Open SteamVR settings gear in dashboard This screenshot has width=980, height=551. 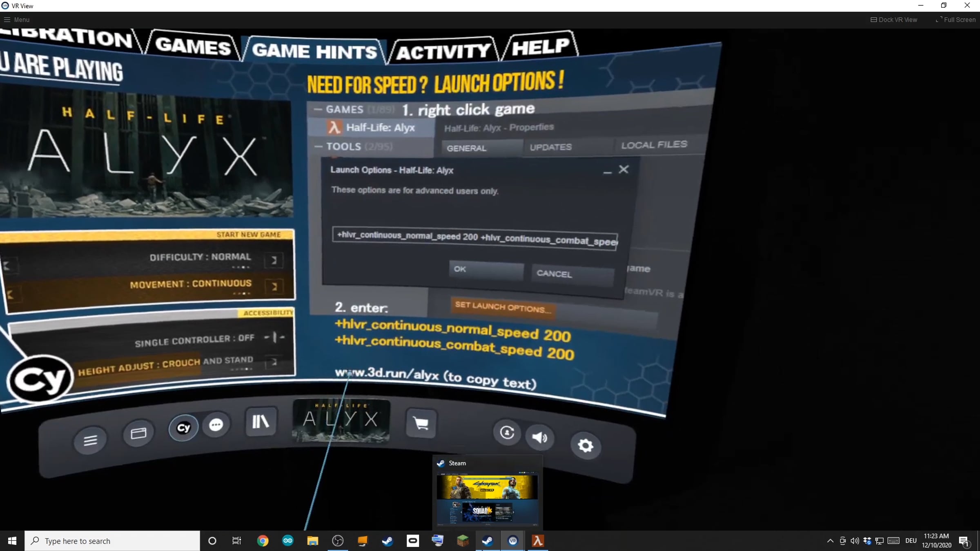[x=586, y=445]
